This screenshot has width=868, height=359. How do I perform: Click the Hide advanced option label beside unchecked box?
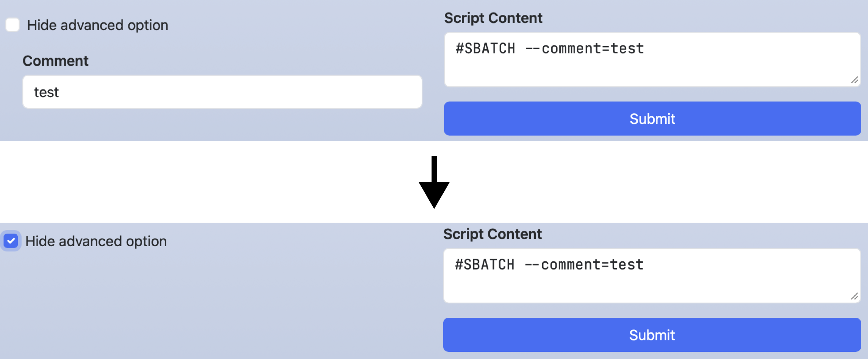[97, 25]
